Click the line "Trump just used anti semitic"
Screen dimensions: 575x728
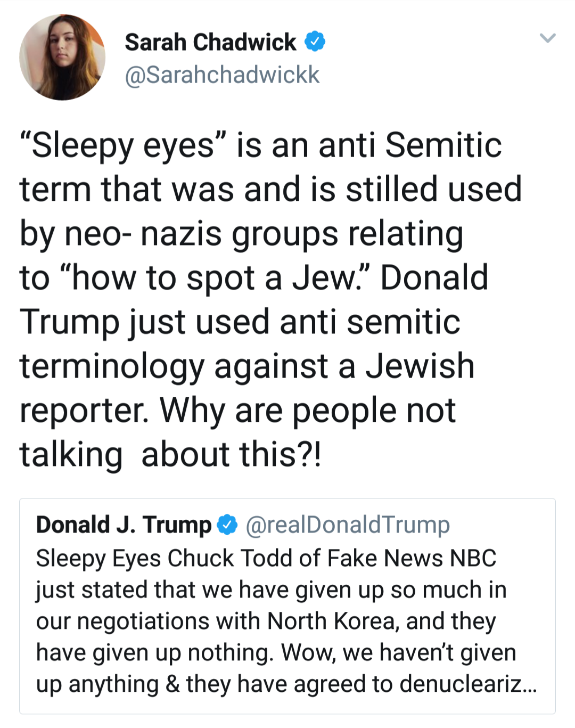coord(240,322)
